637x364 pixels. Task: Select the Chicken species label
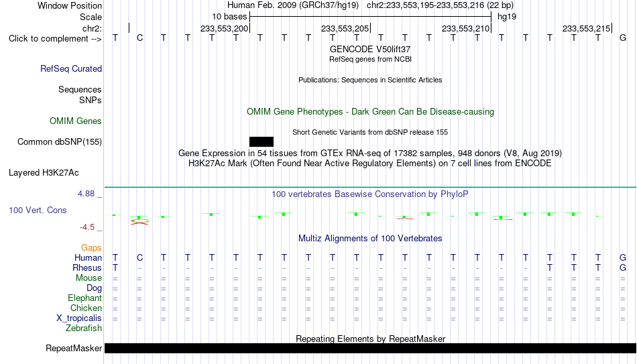point(86,308)
